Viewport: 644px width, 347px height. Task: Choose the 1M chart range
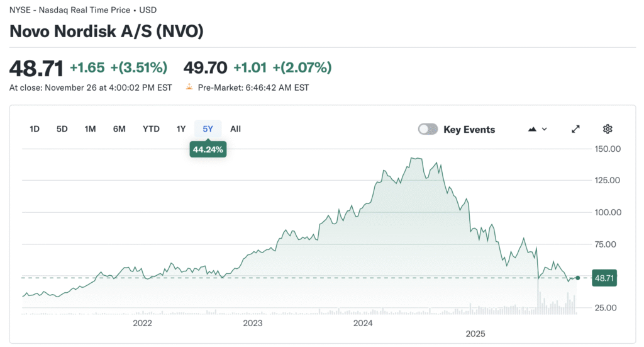(90, 129)
